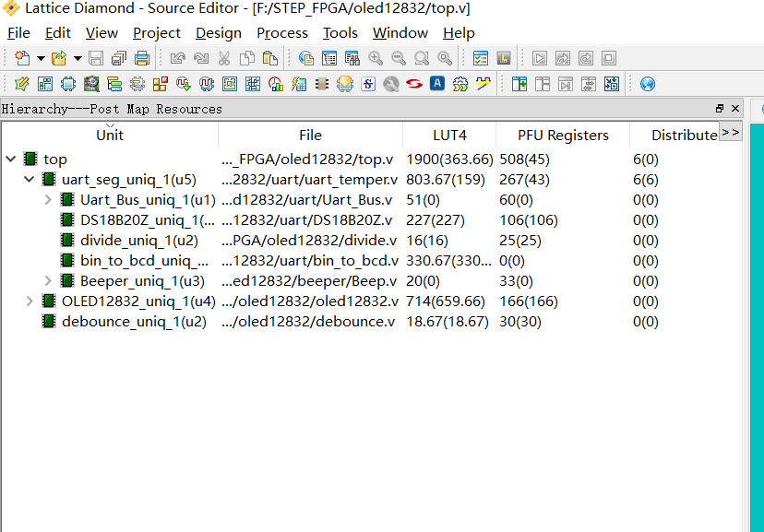Screen dimensions: 764x532
Task: Launch Active-HDL blue A icon
Action: pos(437,84)
